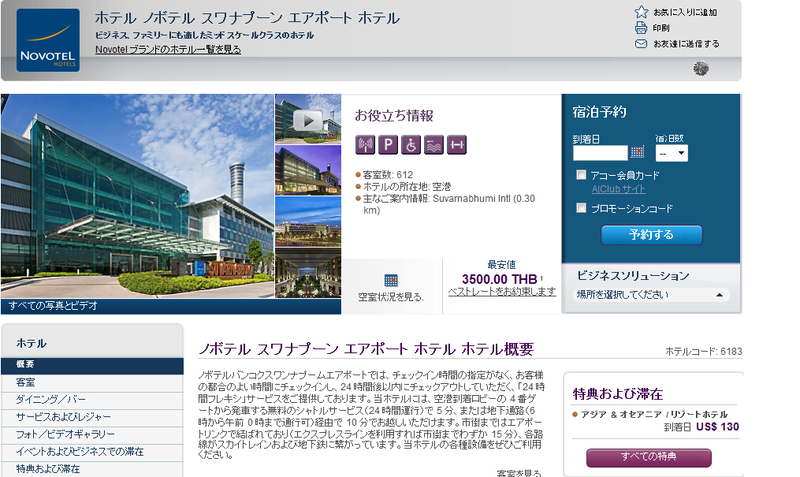Image resolution: width=800 pixels, height=477 pixels.
Task: Follow the Novotel brand hotel list link
Action: [x=168, y=49]
